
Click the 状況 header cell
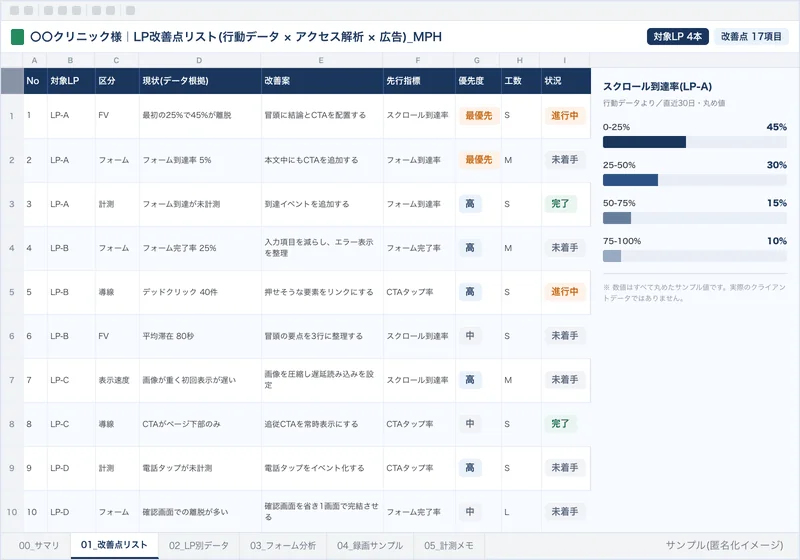pos(566,81)
